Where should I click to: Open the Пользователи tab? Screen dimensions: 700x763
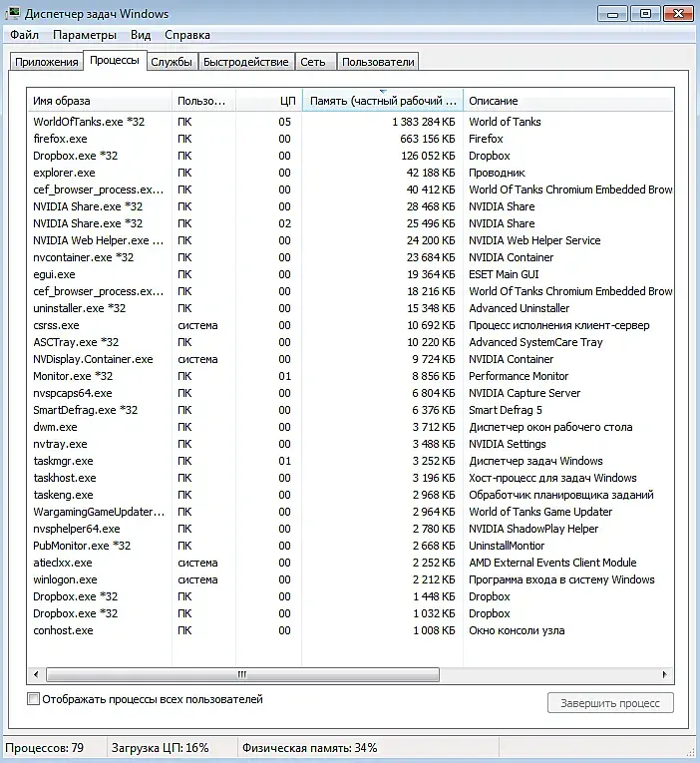[x=378, y=62]
